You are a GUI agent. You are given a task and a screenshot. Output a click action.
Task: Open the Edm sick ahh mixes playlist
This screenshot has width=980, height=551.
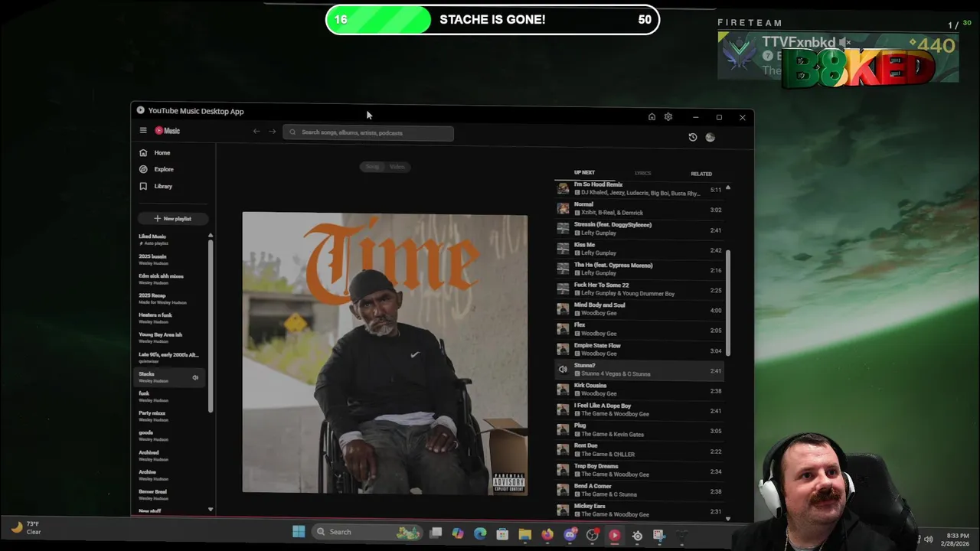[170, 279]
